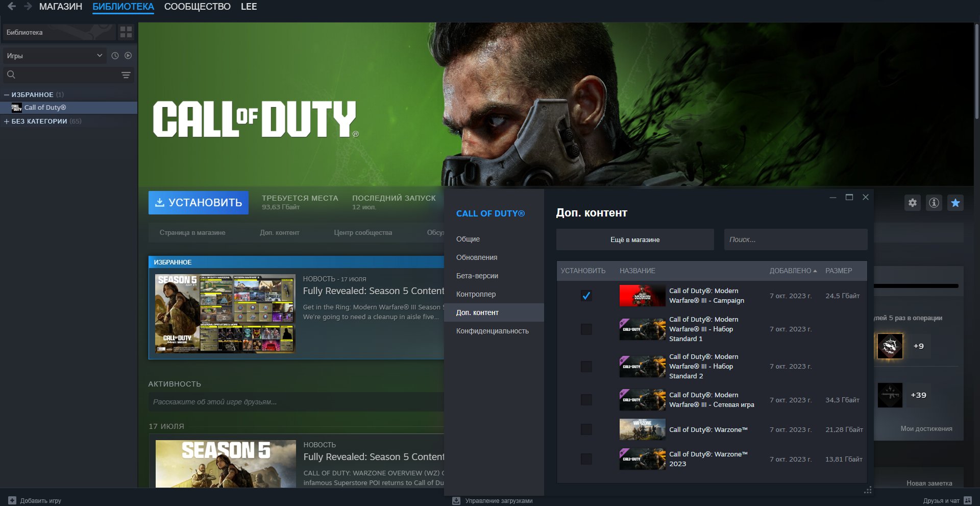Toggle favorite star icon

(955, 203)
